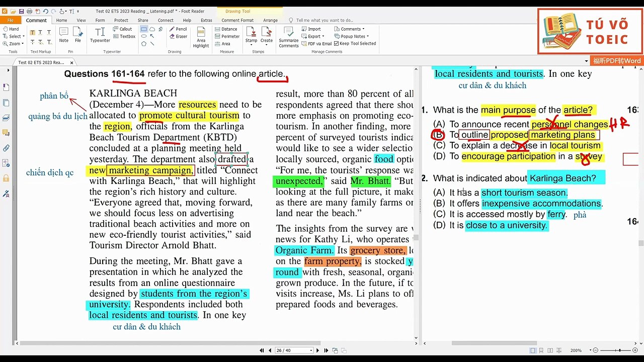This screenshot has width=644, height=362.
Task: Select the Eraser tool
Action: (x=178, y=36)
